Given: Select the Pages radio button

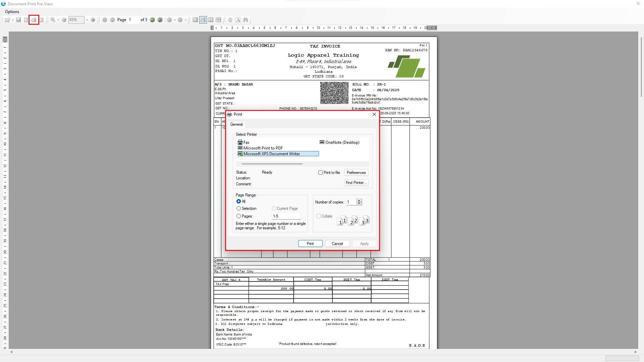Looking at the screenshot, I should 238,216.
